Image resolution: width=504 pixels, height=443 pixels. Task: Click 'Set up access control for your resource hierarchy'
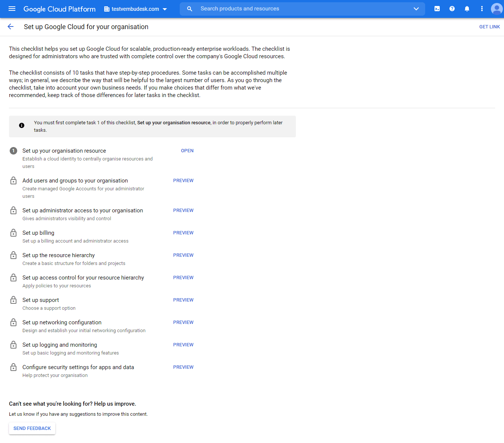[x=83, y=278]
